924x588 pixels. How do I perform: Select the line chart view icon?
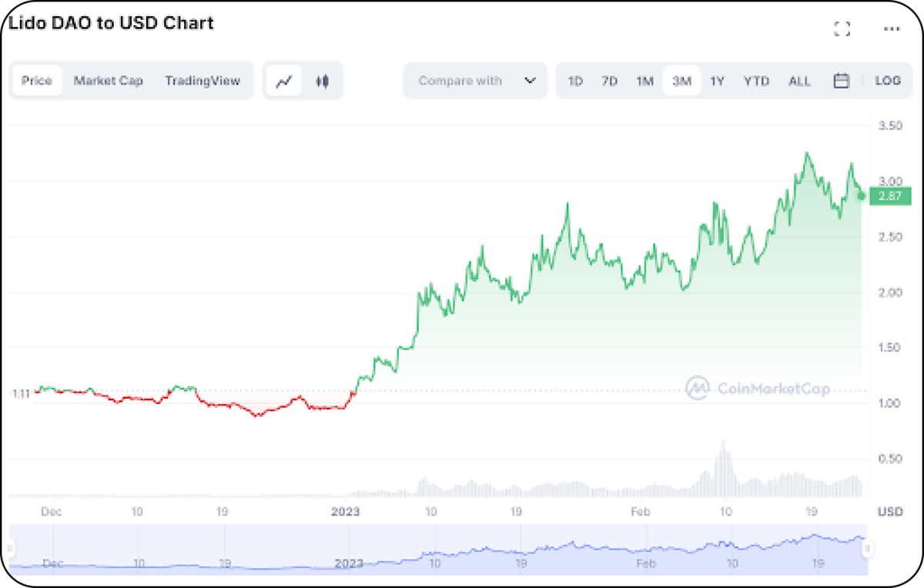284,81
